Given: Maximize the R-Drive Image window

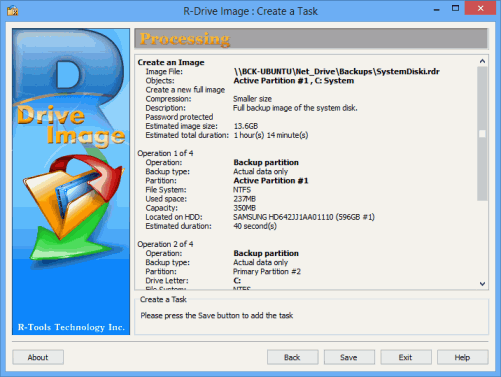Looking at the screenshot, I should click(x=455, y=8).
